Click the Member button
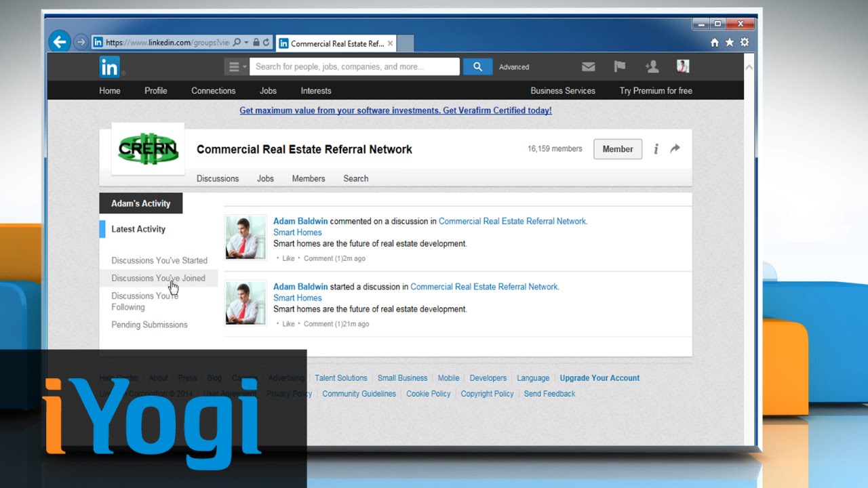Screen dimensions: 868x488 (618, 149)
